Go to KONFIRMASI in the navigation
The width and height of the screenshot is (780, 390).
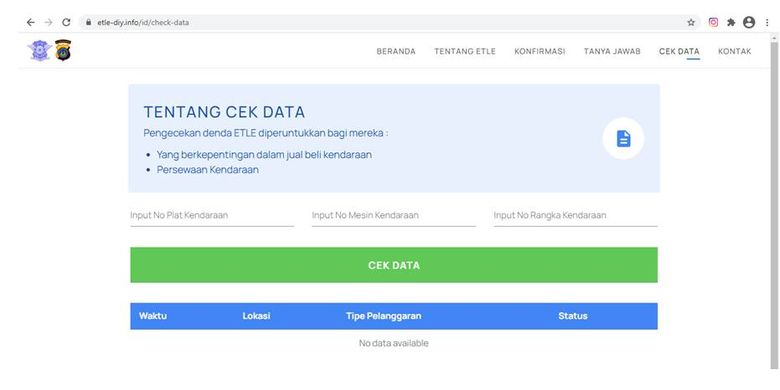coord(540,51)
